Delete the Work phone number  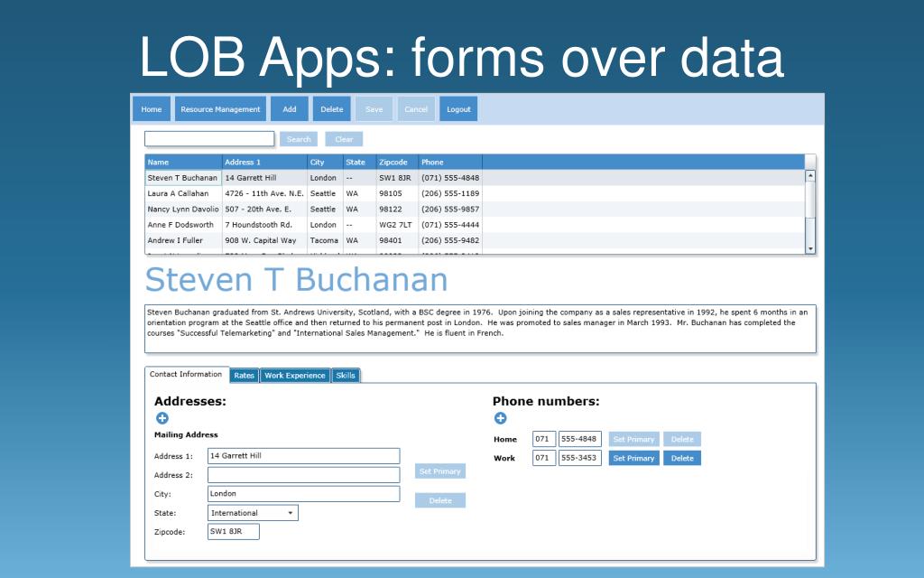pyautogui.click(x=682, y=458)
